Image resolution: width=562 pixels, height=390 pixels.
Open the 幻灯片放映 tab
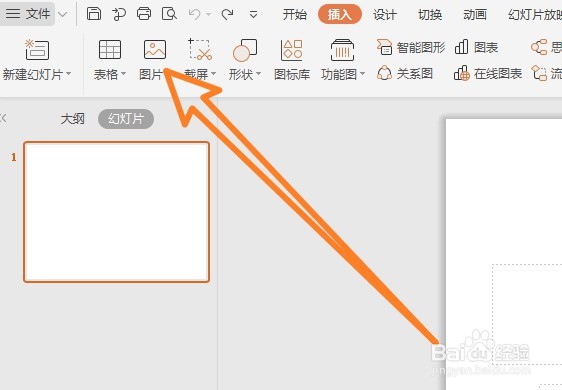[x=535, y=14]
